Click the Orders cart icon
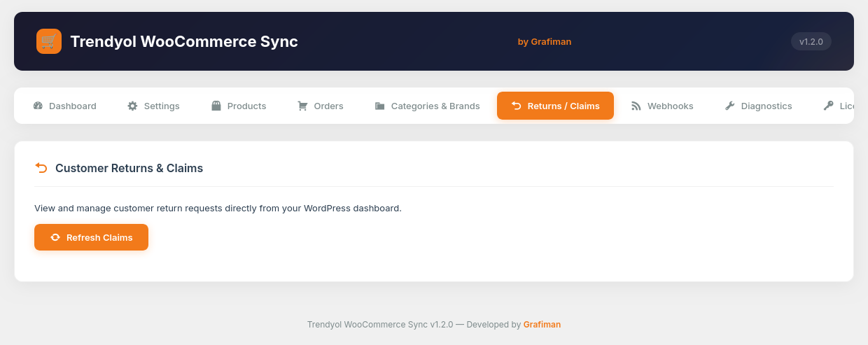Screen dimensions: 868x345 pyautogui.click(x=303, y=106)
